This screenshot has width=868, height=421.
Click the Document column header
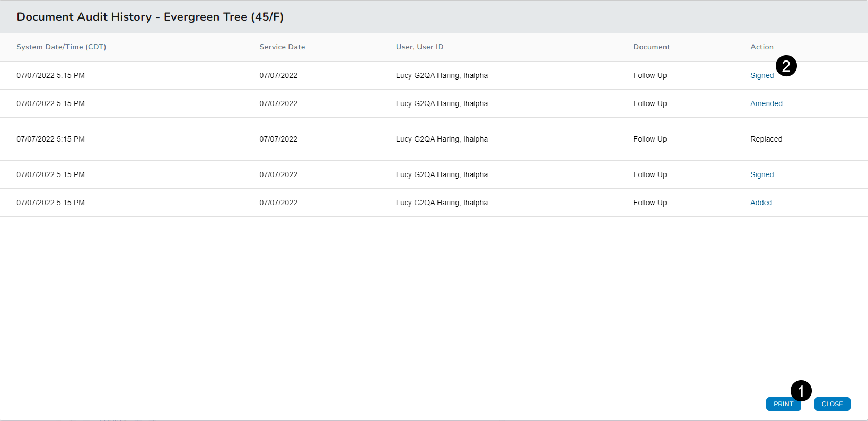[651, 47]
